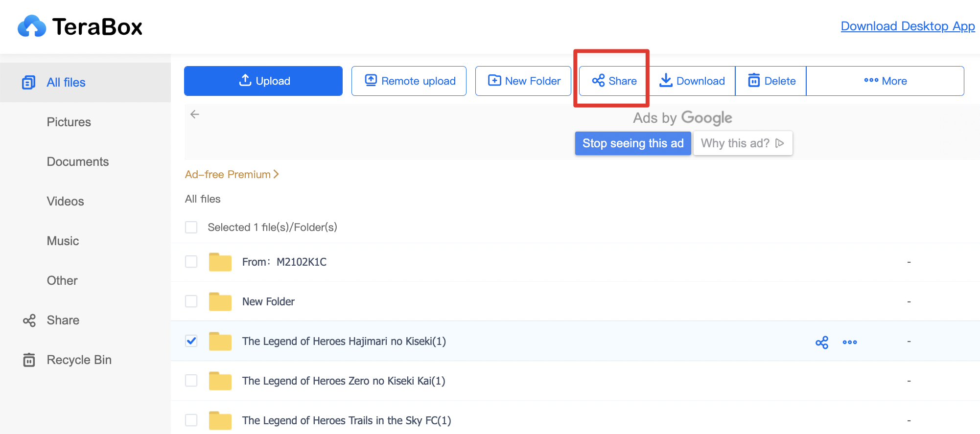The image size is (980, 434).
Task: Click Why this ad? button
Action: [x=743, y=143]
